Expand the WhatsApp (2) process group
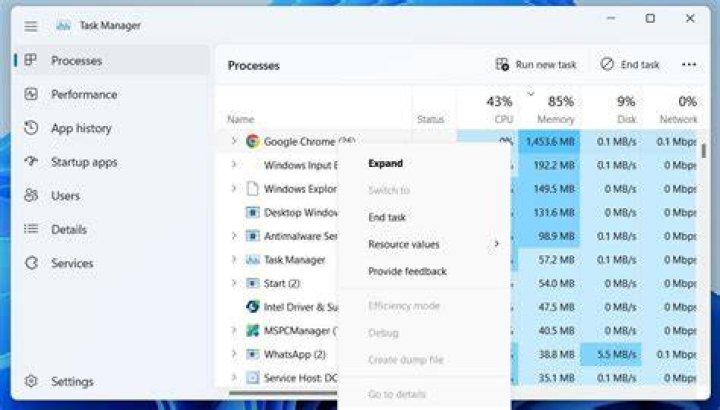Viewport: 720px width, 410px height. pyautogui.click(x=234, y=354)
